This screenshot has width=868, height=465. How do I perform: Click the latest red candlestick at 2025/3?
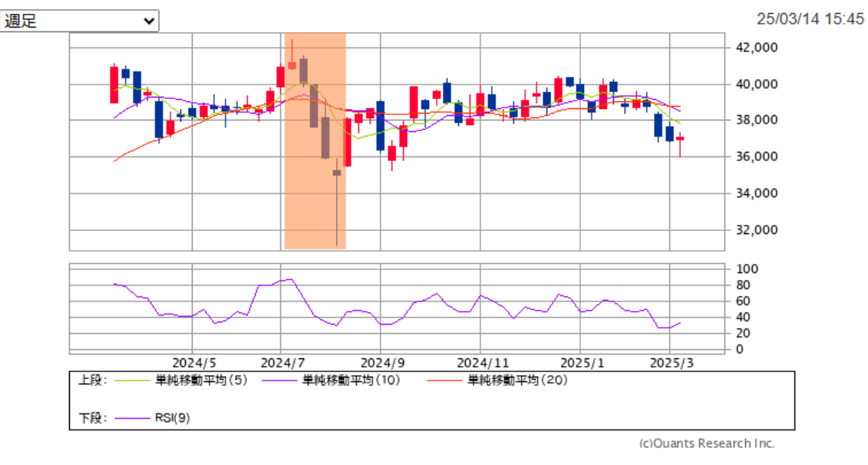click(680, 140)
